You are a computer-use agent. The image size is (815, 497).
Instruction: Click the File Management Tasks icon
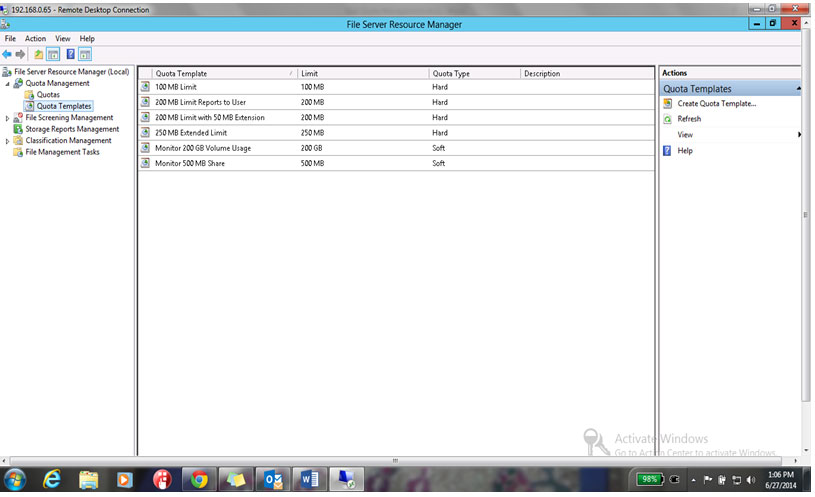click(18, 152)
